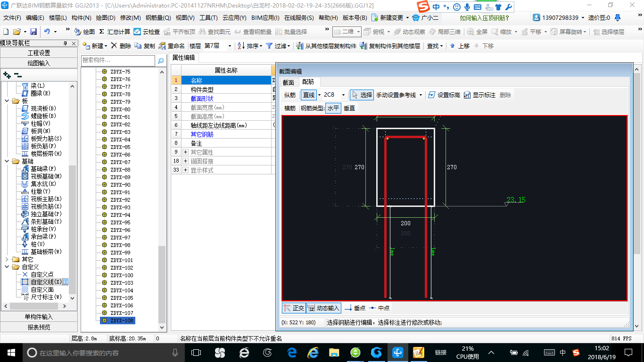Screen dimensions: 644x362
Task: Click 汇总计算 summary calculation button
Action: click(x=114, y=32)
